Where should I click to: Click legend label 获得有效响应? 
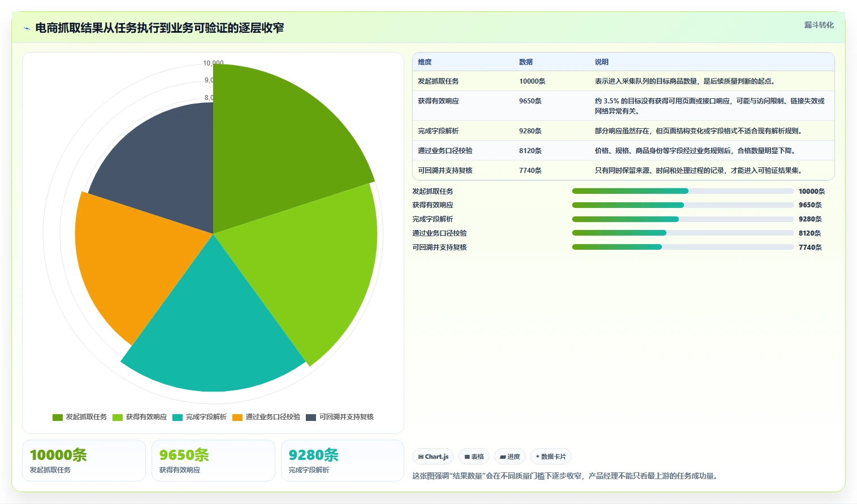(x=146, y=417)
